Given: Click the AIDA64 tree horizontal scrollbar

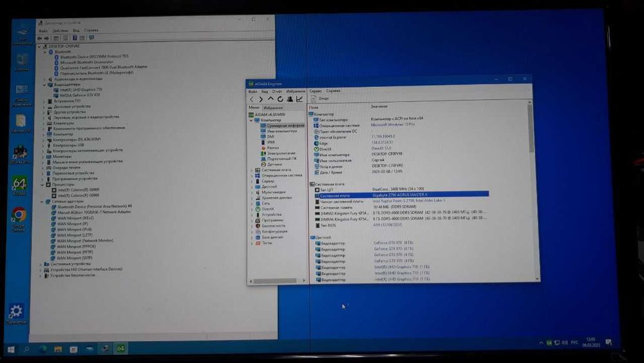Looking at the screenshot, I should 275,281.
